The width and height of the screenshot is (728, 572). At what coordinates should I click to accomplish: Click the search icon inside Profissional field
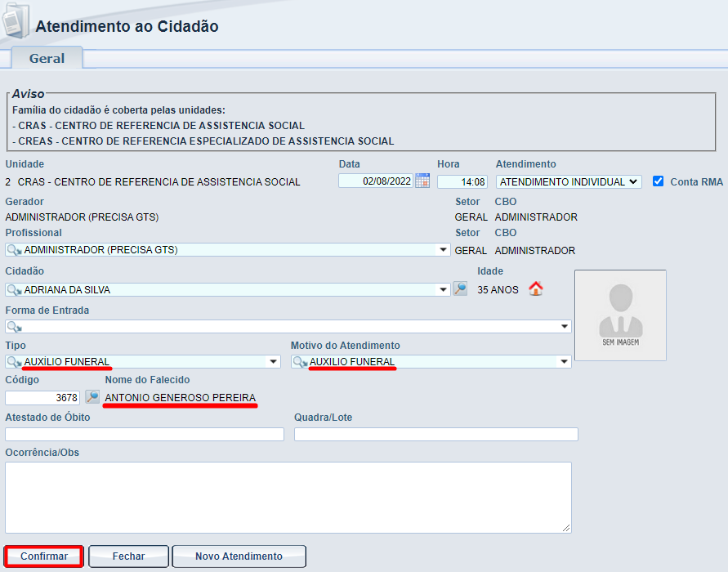click(14, 250)
